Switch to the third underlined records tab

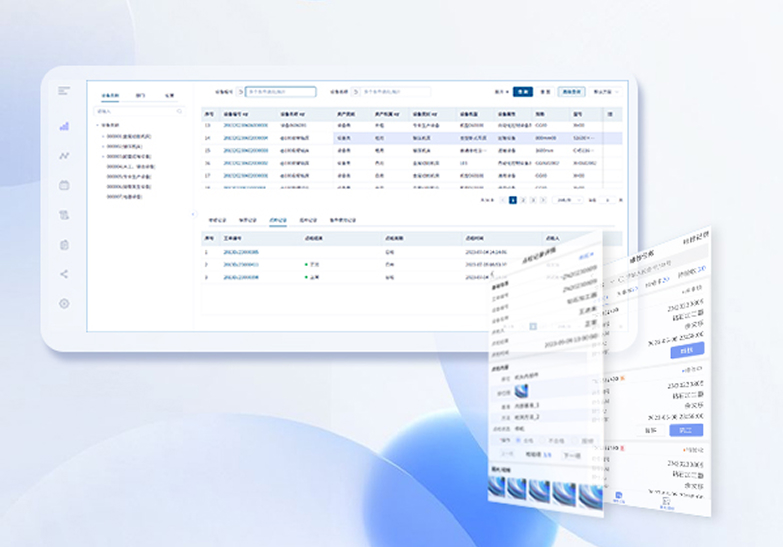(277, 219)
